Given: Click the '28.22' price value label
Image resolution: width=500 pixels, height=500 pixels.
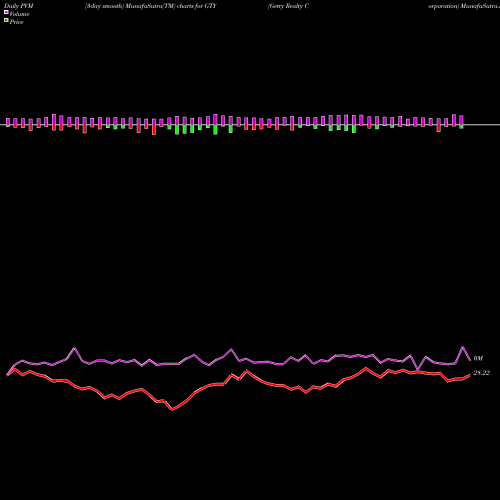Looking at the screenshot, I should [481, 373].
